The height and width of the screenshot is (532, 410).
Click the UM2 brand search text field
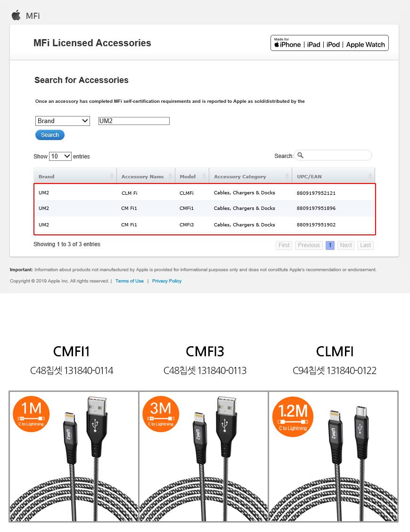[134, 121]
